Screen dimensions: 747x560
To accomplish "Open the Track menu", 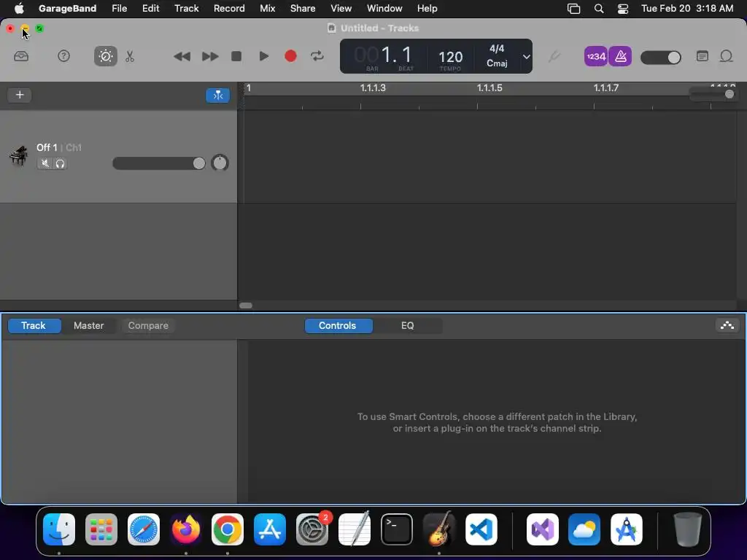I will (x=186, y=9).
